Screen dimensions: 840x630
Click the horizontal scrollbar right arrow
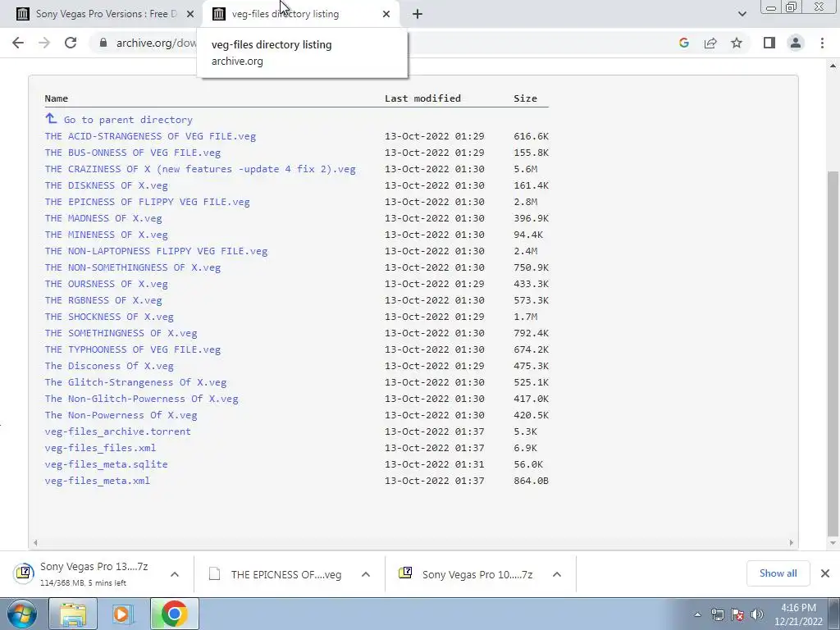point(792,543)
